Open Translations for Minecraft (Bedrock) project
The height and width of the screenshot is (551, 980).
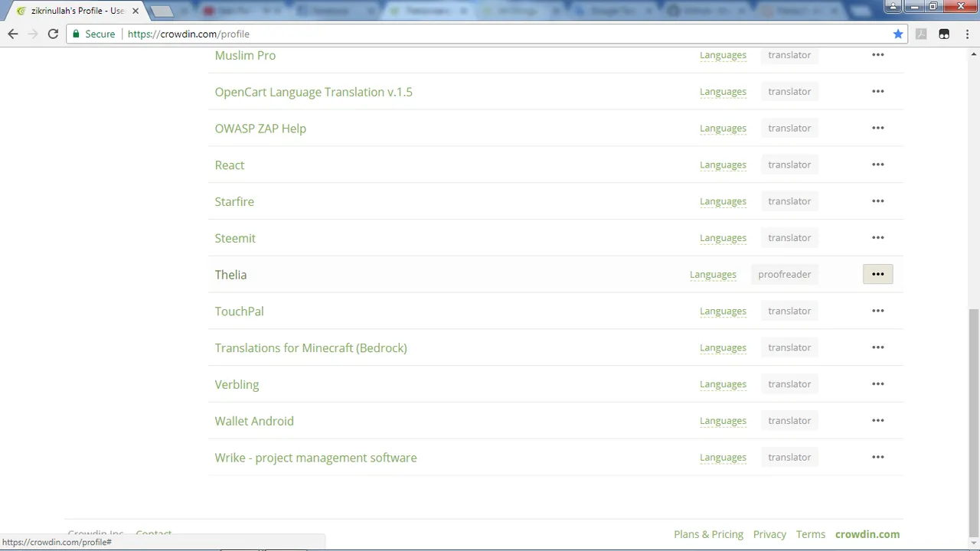(311, 347)
